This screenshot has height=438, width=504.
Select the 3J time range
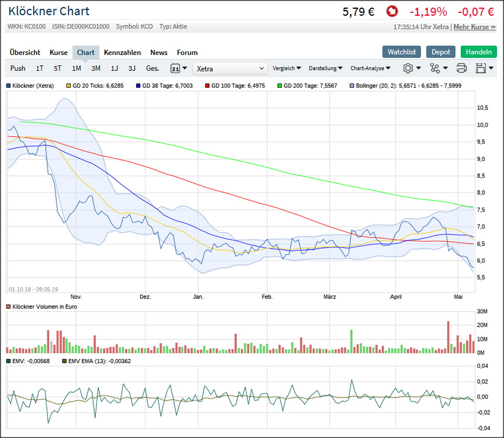click(x=132, y=68)
